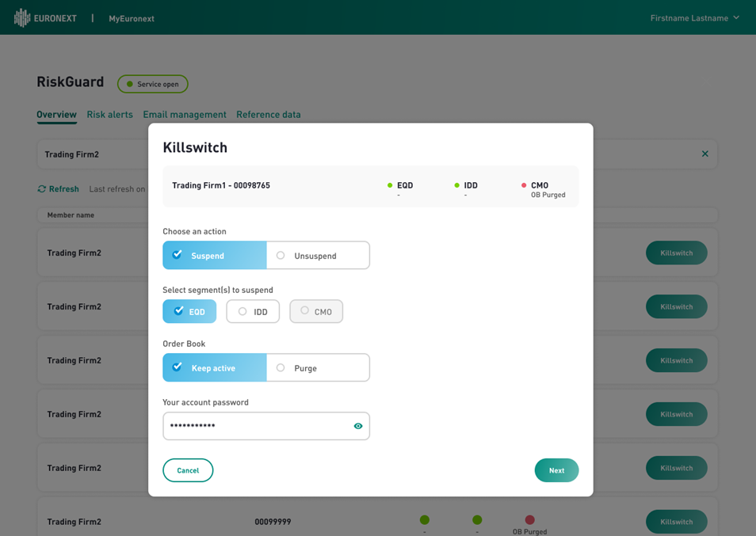Click the red OB Purged dot in row 00099999
Screen dimensions: 756x536
tap(530, 519)
